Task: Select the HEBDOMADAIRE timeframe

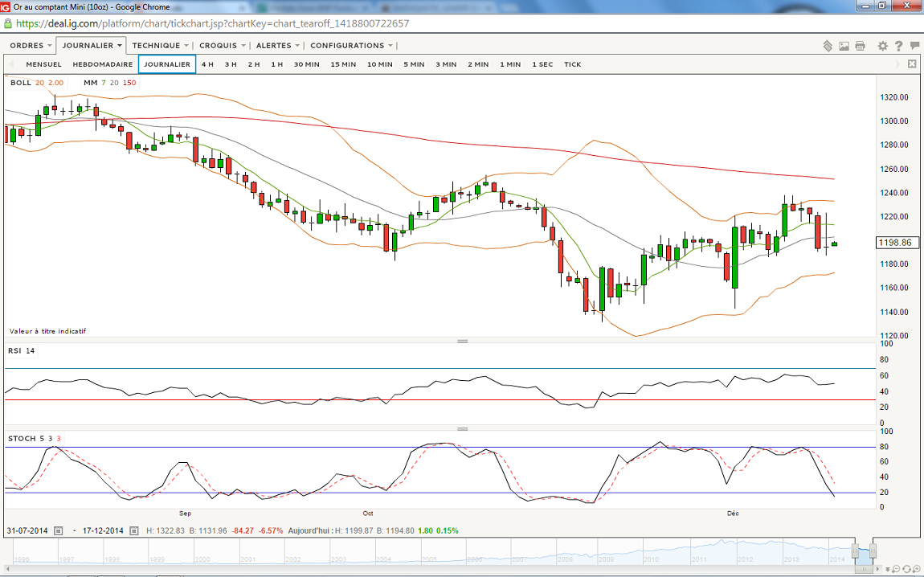Action: (x=103, y=64)
